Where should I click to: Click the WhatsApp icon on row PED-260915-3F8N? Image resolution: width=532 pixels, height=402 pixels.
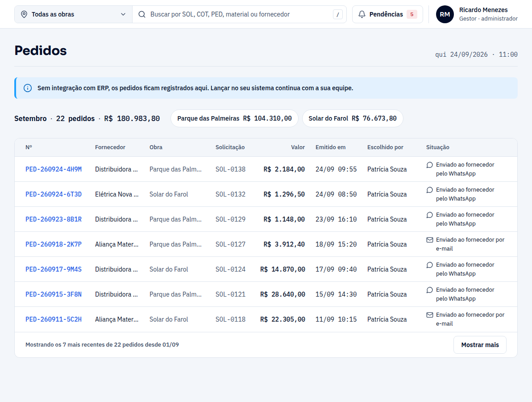point(429,290)
